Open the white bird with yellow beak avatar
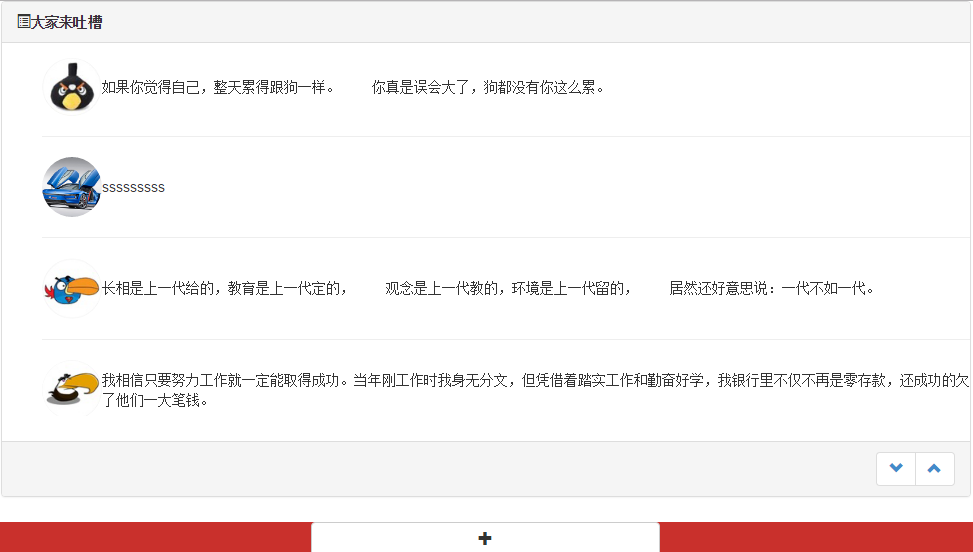 (x=72, y=390)
